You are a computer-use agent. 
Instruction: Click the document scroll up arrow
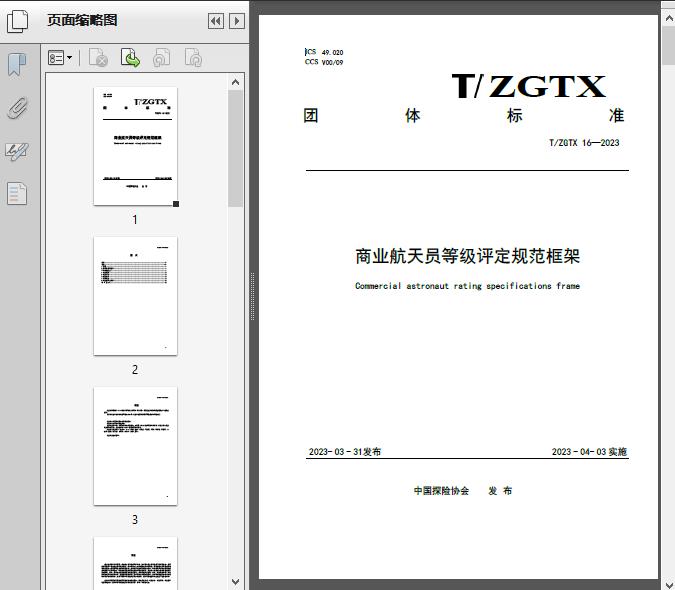point(669,19)
